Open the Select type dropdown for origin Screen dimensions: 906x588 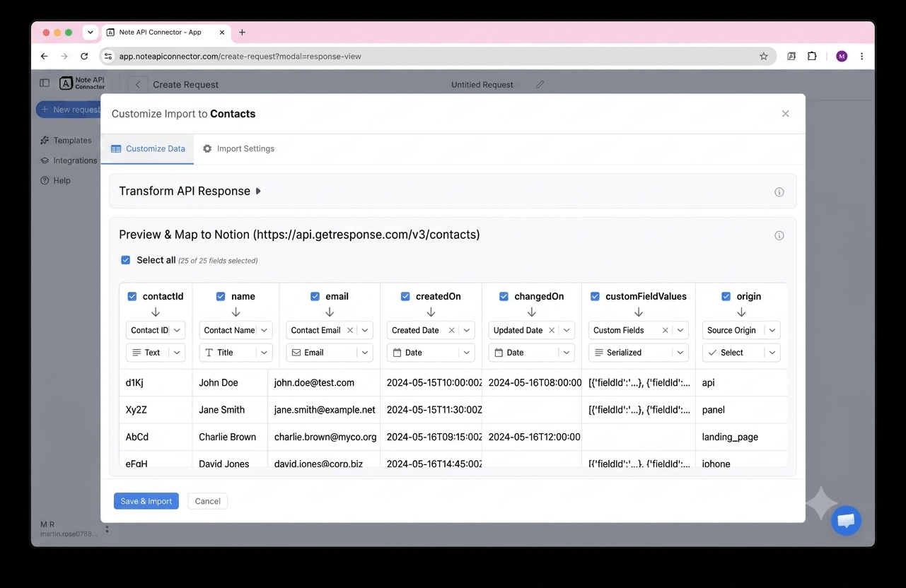tap(741, 353)
